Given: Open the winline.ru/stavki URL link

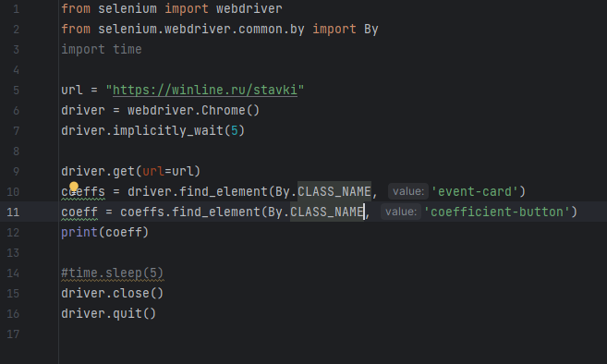Looking at the screenshot, I should pyautogui.click(x=205, y=90).
